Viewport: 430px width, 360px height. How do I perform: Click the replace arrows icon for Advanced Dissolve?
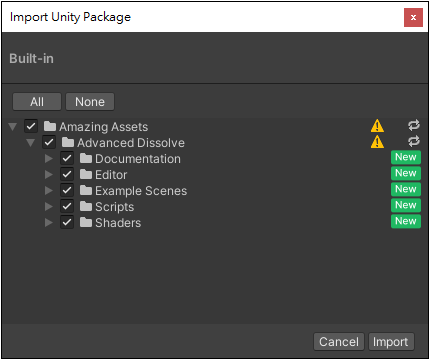click(414, 141)
